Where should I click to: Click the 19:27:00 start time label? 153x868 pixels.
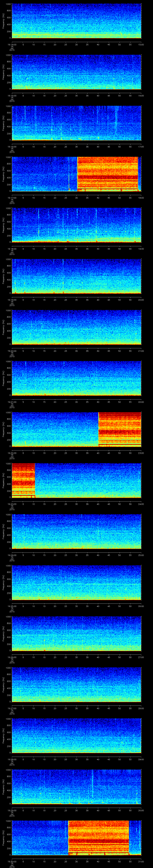click(12, 708)
